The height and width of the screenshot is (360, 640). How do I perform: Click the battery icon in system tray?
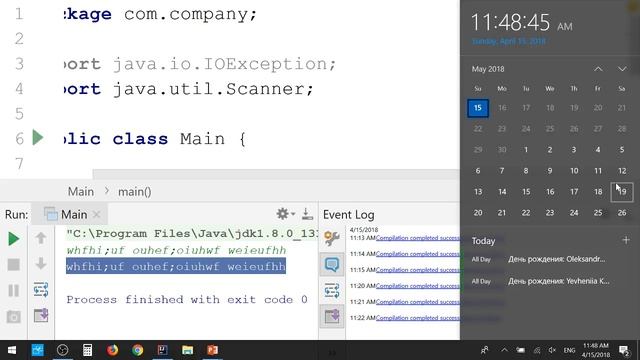(520, 350)
